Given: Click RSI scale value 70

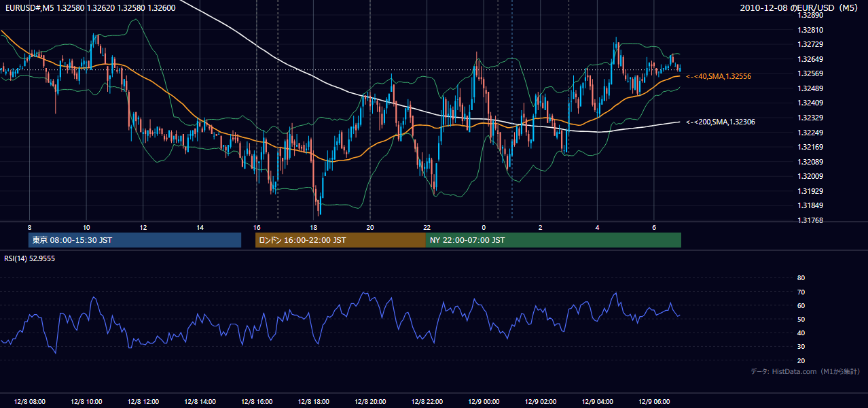Looking at the screenshot, I should (x=801, y=292).
